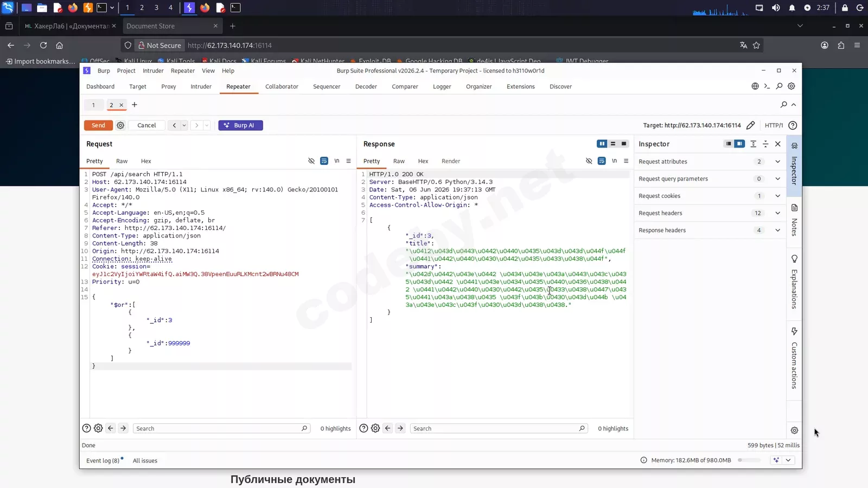Click the Request search field
Viewport: 868px width, 488px height.
(221, 428)
